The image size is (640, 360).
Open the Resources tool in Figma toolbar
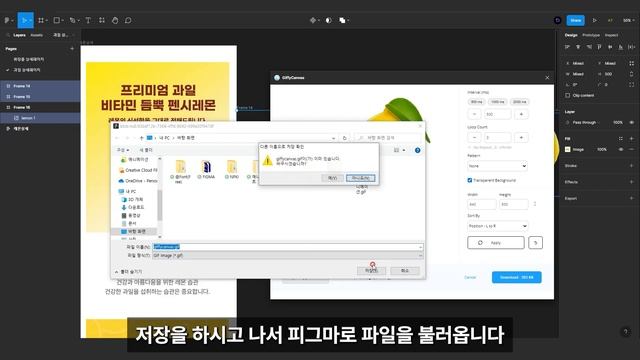pos(102,20)
